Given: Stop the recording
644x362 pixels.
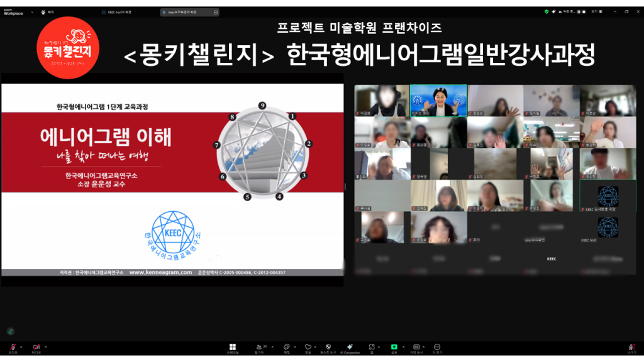Looking at the screenshot, I should point(584,12).
